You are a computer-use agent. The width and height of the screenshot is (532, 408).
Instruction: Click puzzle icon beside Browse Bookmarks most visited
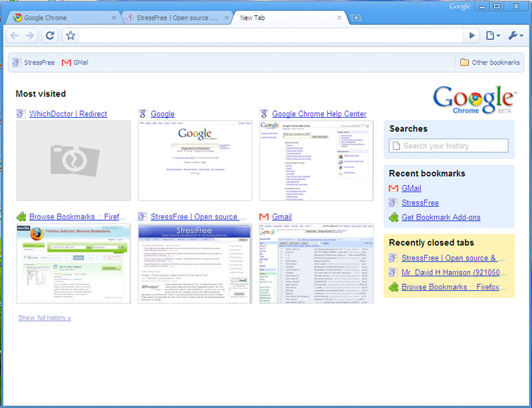[x=21, y=217]
